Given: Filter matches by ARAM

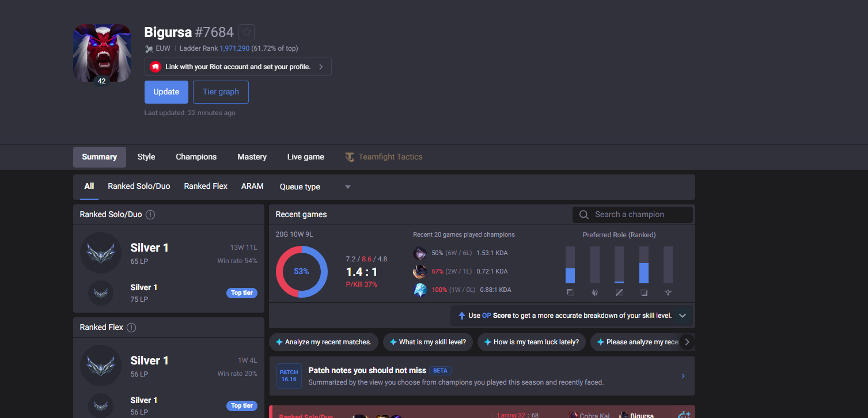Looking at the screenshot, I should tap(252, 187).
